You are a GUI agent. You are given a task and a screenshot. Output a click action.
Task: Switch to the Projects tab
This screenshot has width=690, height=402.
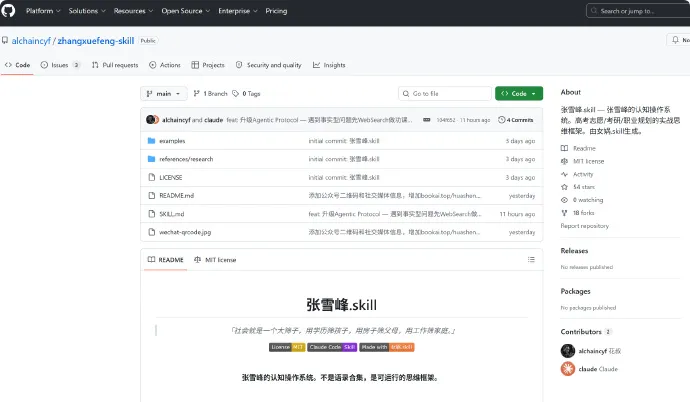[208, 65]
